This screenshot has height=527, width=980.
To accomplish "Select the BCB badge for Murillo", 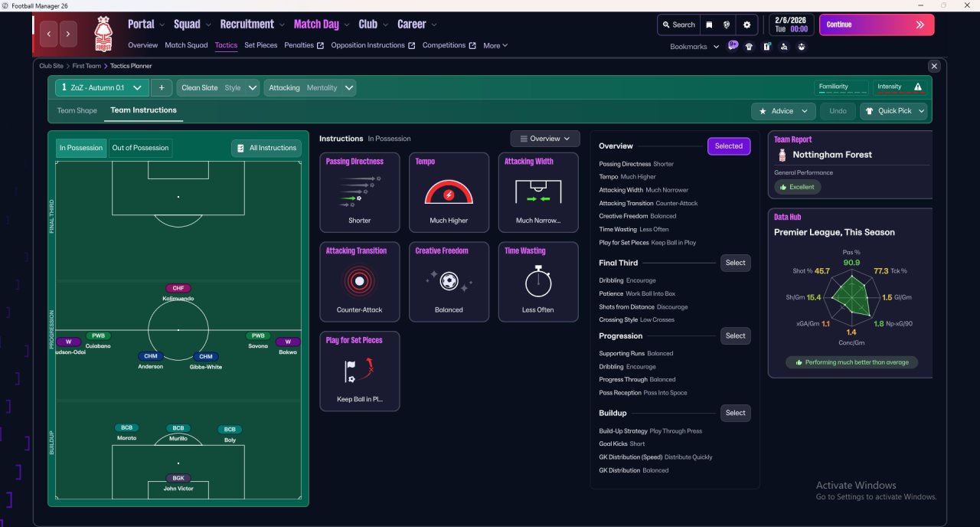I will [178, 428].
